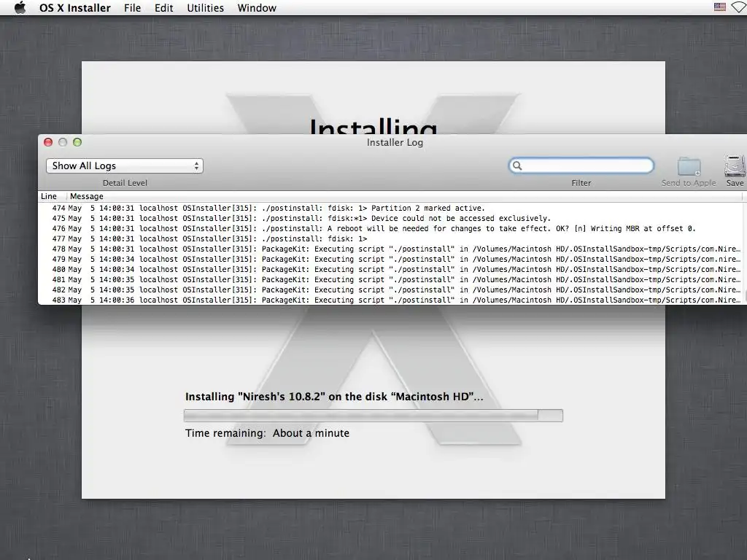The height and width of the screenshot is (560, 747).
Task: Click the Save disk icon
Action: tap(735, 166)
